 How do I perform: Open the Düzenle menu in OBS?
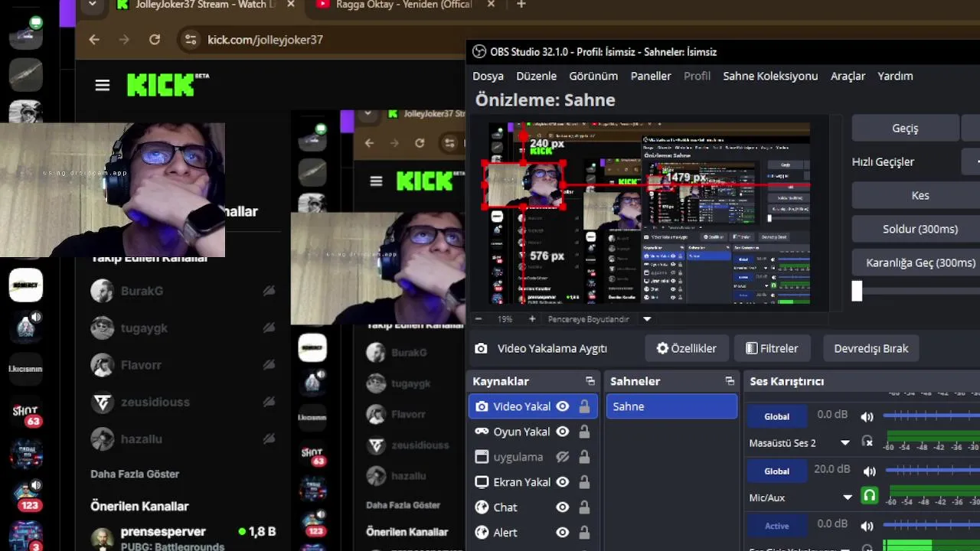pyautogui.click(x=536, y=76)
